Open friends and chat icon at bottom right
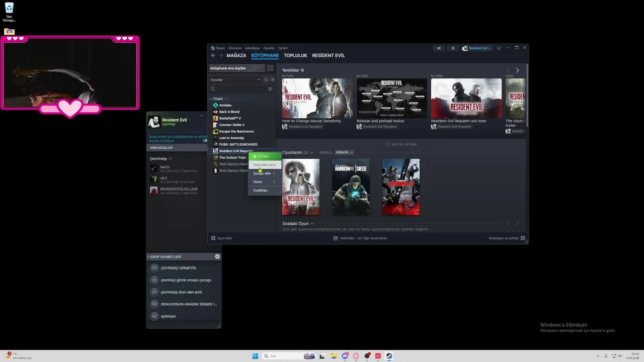 (x=523, y=238)
